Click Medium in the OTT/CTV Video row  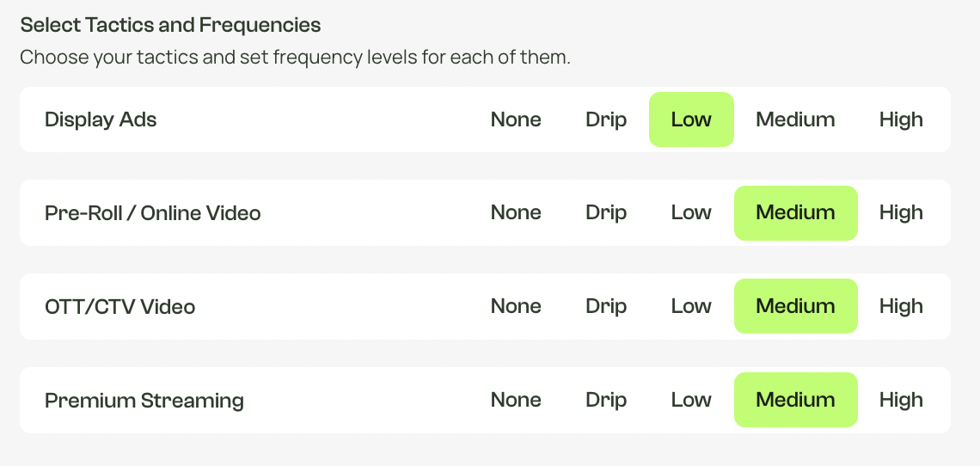point(796,306)
